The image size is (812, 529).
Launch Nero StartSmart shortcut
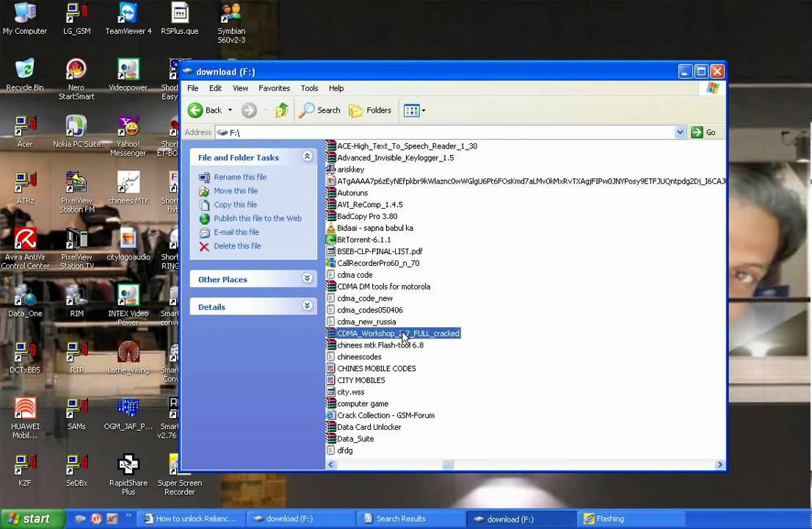pos(76,79)
